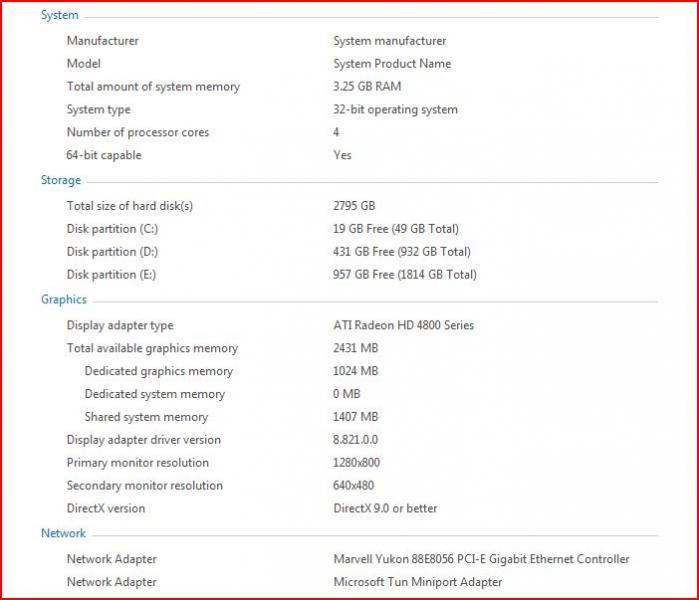The width and height of the screenshot is (699, 600).
Task: Select the Network section heading
Action: (x=63, y=533)
